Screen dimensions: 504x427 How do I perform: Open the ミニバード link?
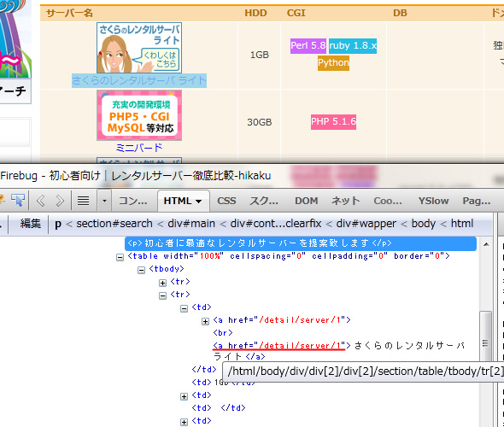coord(139,148)
